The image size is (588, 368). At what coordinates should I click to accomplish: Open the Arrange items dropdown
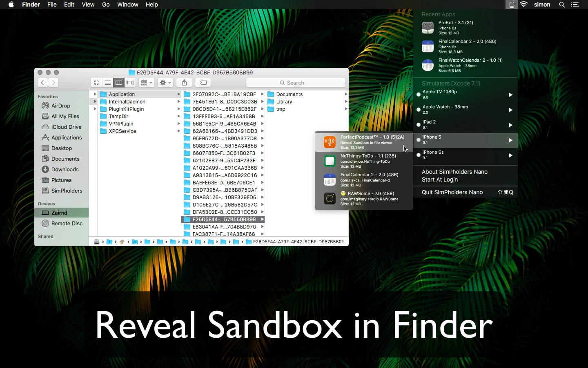coord(146,83)
